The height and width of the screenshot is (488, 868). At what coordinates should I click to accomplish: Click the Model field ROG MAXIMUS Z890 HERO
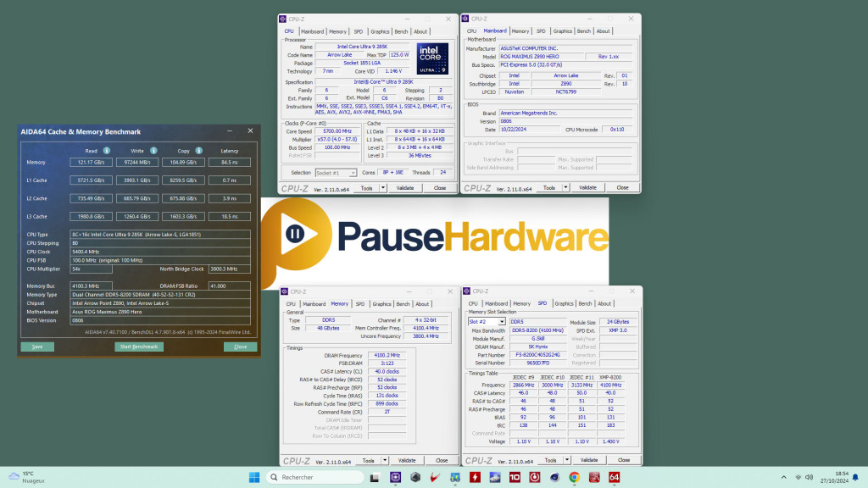pyautogui.click(x=542, y=57)
